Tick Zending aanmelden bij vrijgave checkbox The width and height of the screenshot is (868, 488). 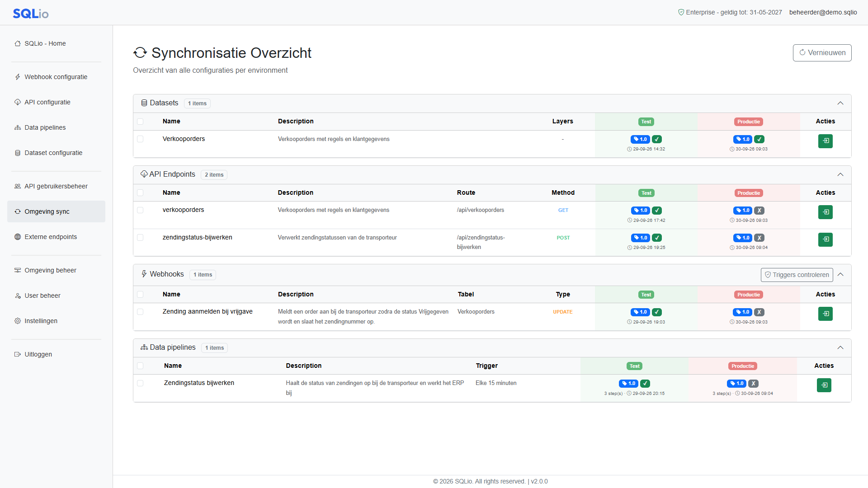[x=140, y=312]
